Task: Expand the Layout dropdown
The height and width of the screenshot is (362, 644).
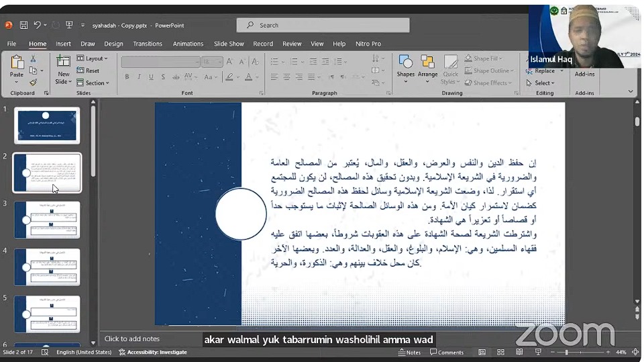Action: point(93,59)
